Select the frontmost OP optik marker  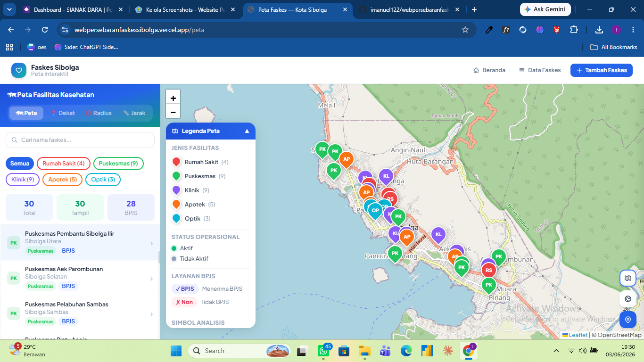(x=375, y=210)
